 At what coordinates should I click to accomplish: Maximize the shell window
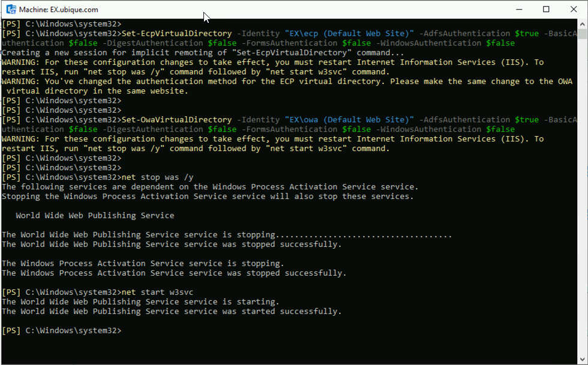546,10
